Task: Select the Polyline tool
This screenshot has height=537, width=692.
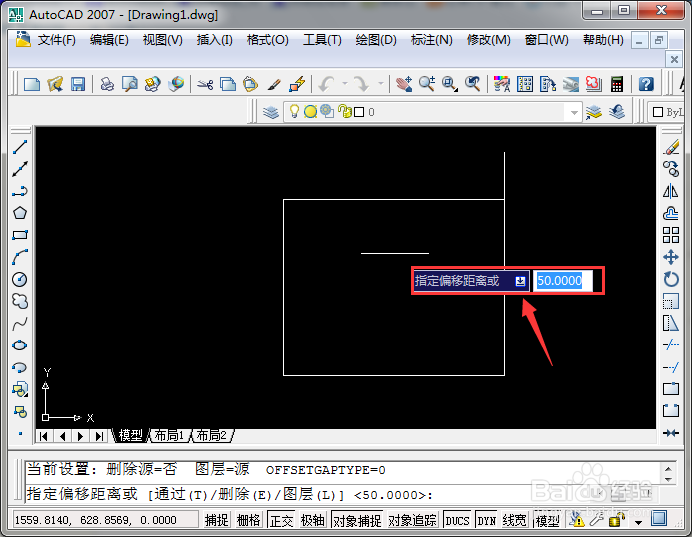Action: [x=20, y=191]
